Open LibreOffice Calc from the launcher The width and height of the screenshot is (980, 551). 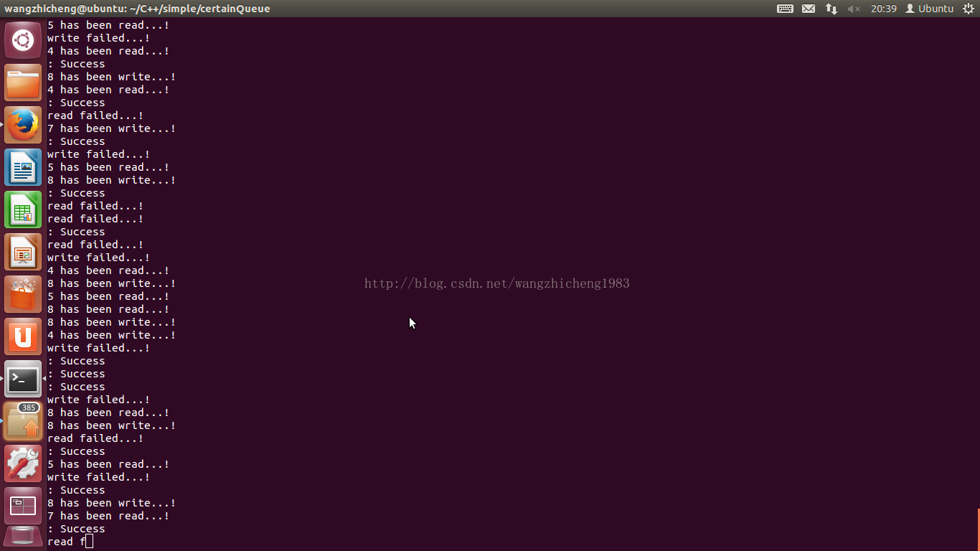point(23,209)
